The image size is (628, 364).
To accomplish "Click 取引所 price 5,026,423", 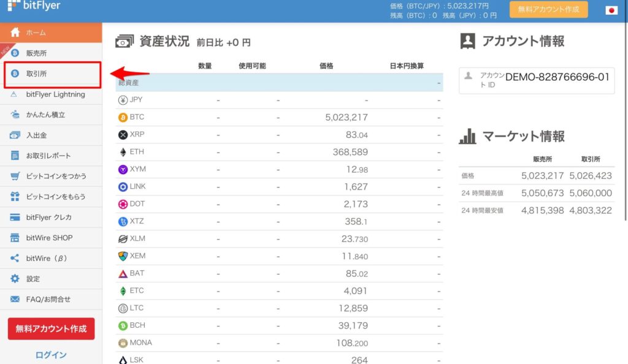I will pyautogui.click(x=591, y=176).
